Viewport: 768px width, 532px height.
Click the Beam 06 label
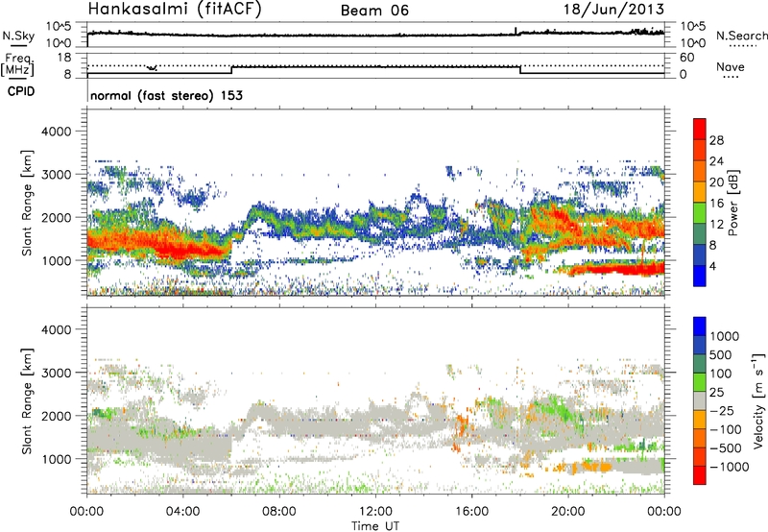point(374,11)
